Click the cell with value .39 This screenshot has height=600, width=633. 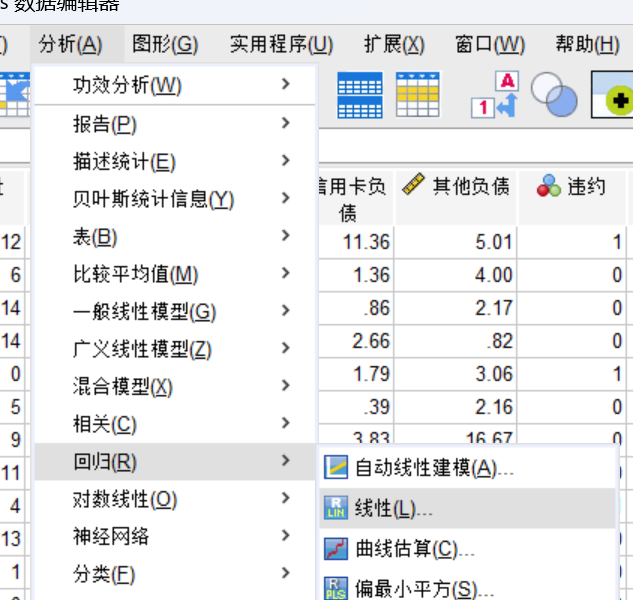[355, 407]
